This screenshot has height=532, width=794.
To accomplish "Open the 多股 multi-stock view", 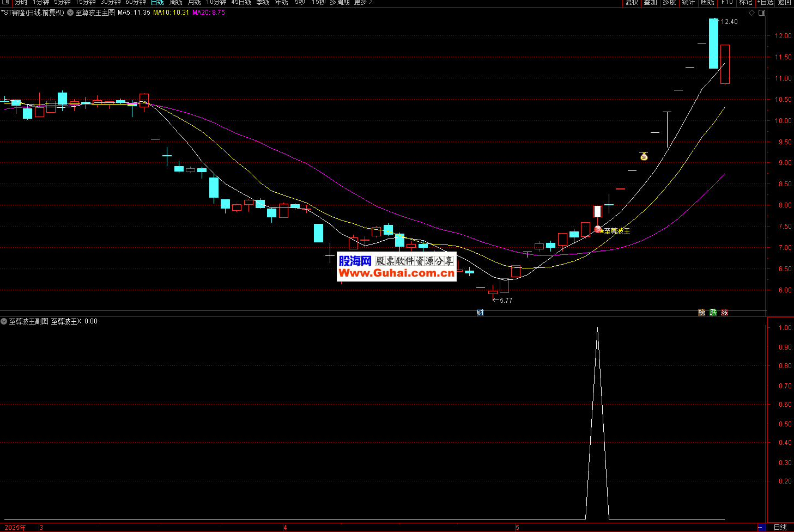I will pos(669,3).
